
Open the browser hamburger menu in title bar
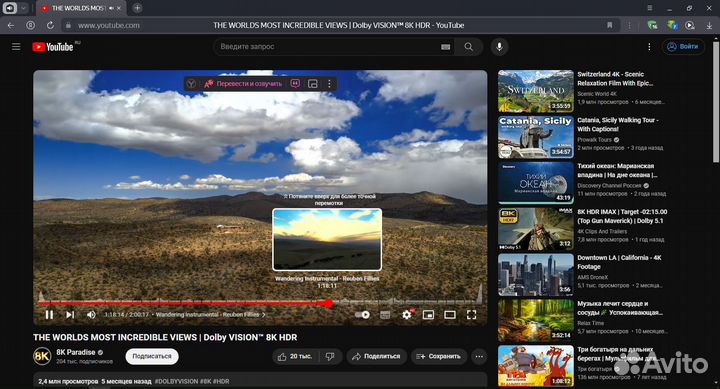coord(649,8)
